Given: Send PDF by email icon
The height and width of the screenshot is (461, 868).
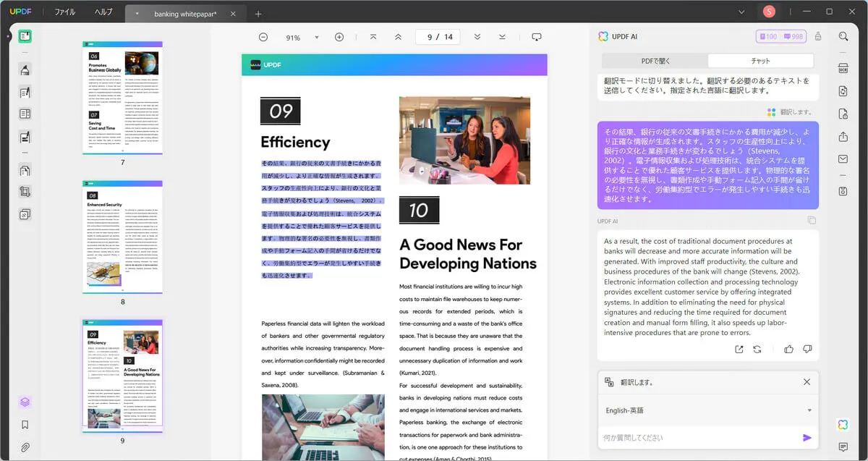Looking at the screenshot, I should (843, 159).
